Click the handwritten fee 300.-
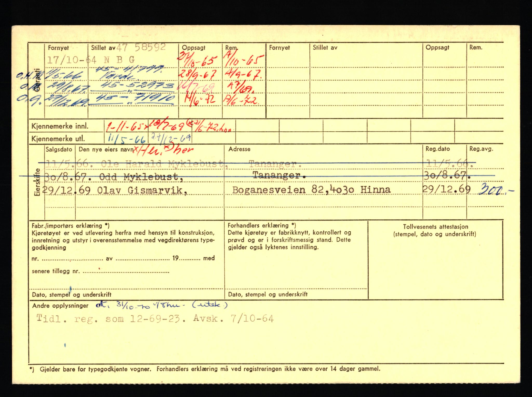The height and width of the screenshot is (397, 532). click(x=496, y=190)
